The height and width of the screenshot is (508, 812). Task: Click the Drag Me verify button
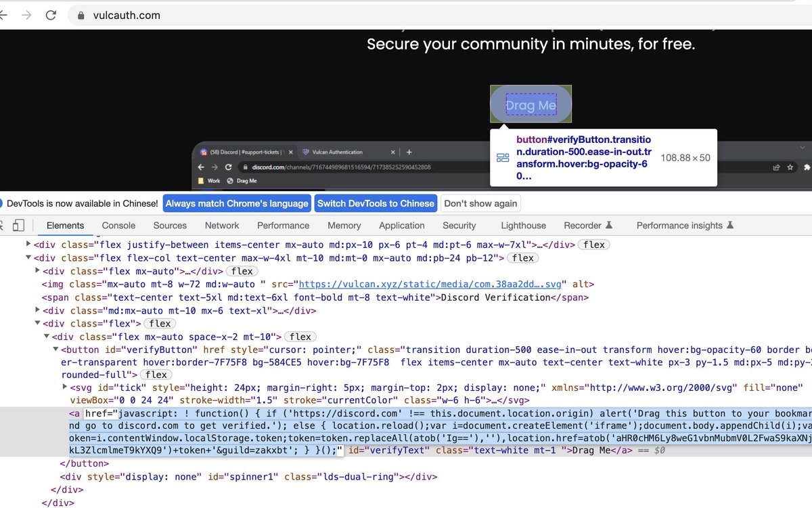point(531,105)
